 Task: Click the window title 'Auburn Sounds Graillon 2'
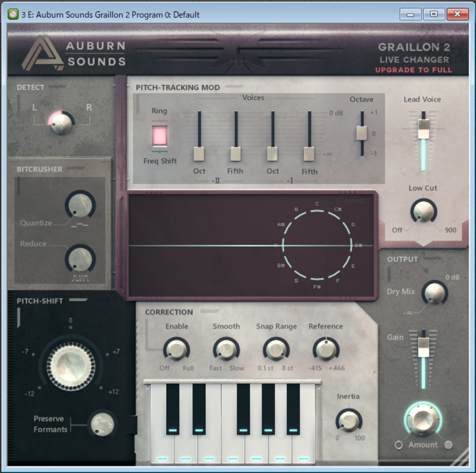83,15
